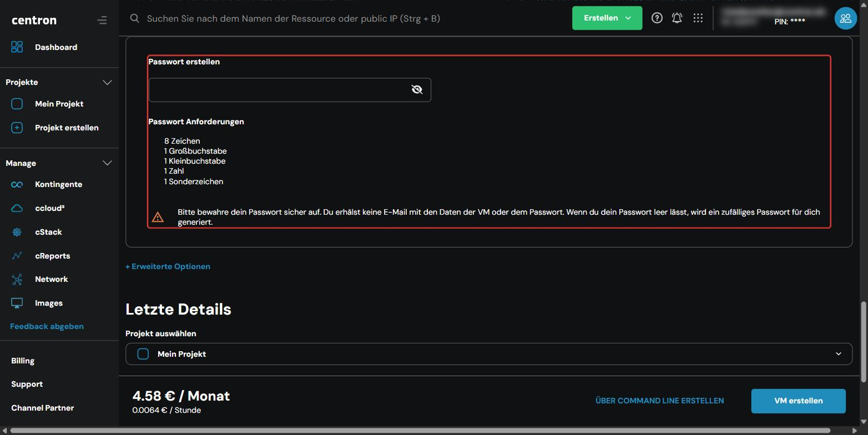Click the '1 Sonderzeichen' requirement text
868x435 pixels.
(x=194, y=181)
